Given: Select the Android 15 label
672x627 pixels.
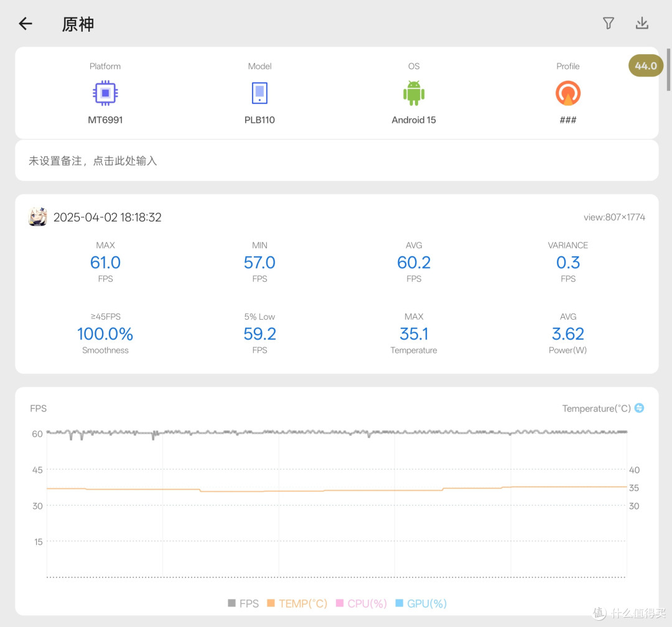Looking at the screenshot, I should pyautogui.click(x=414, y=120).
